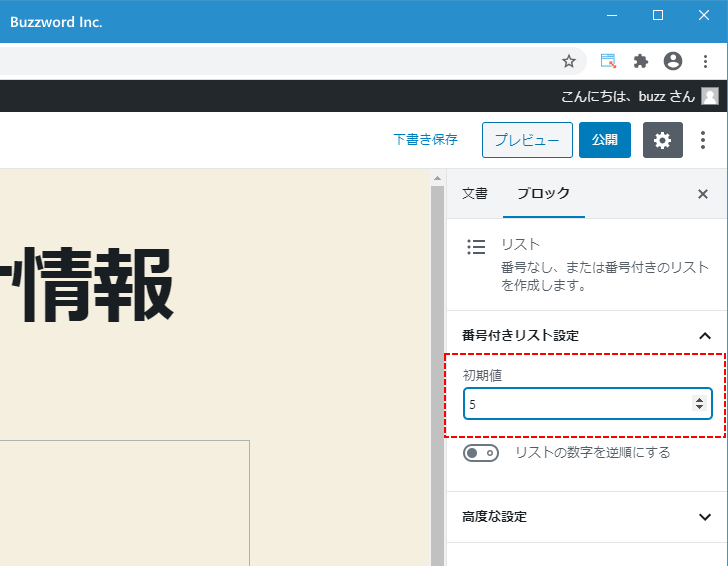Open the editor options three-dot menu
The image size is (728, 566).
[704, 140]
